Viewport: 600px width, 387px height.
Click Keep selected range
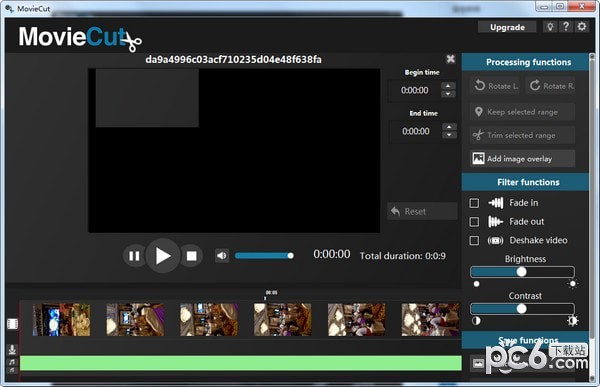pos(522,112)
